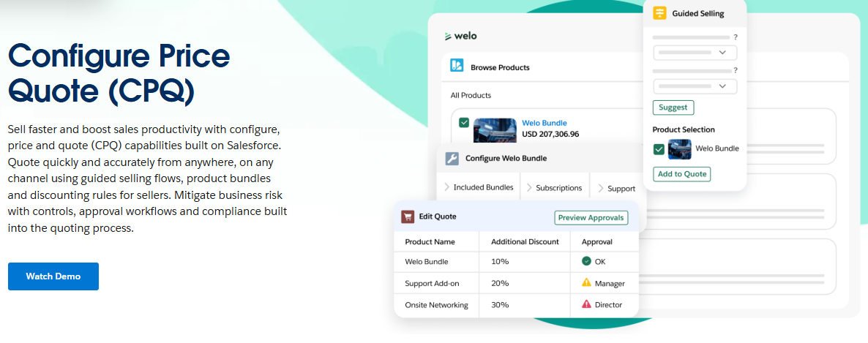Toggle the Welo Bundle checkbox under Product Selection
This screenshot has height=343, width=868.
click(659, 148)
